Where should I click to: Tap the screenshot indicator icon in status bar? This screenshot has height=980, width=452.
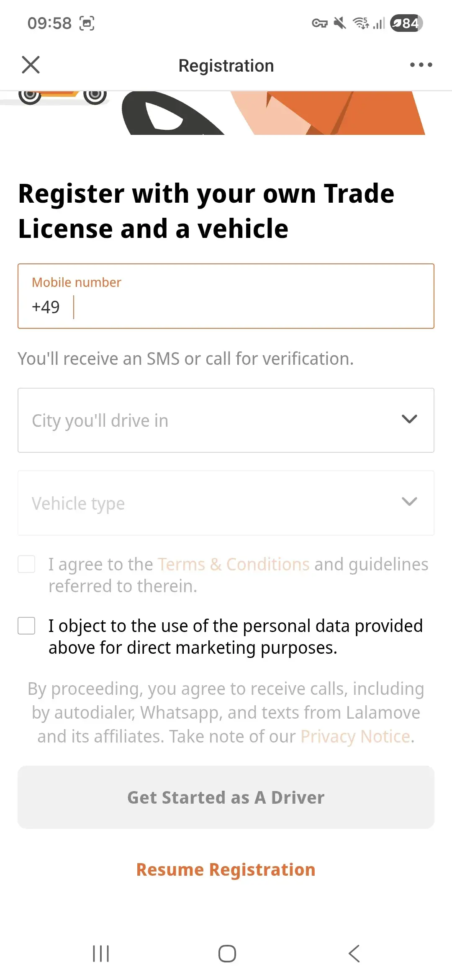87,23
